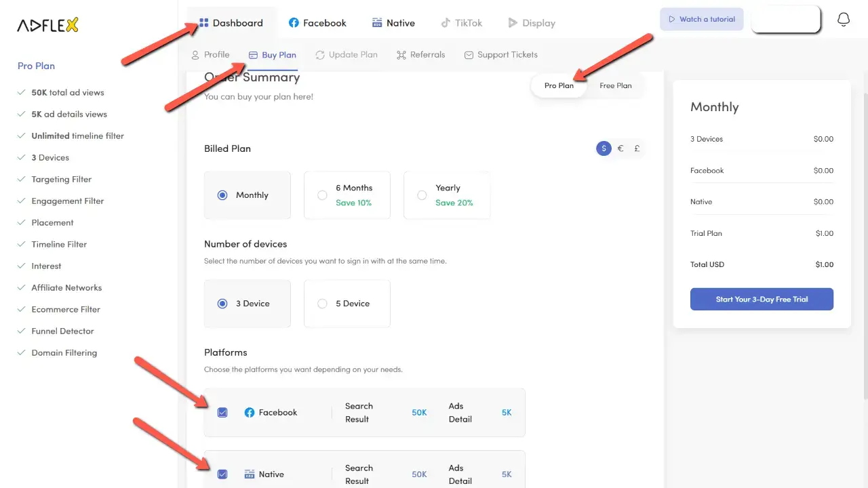This screenshot has width=868, height=488.
Task: Open Watch a tutorial
Action: 701,19
